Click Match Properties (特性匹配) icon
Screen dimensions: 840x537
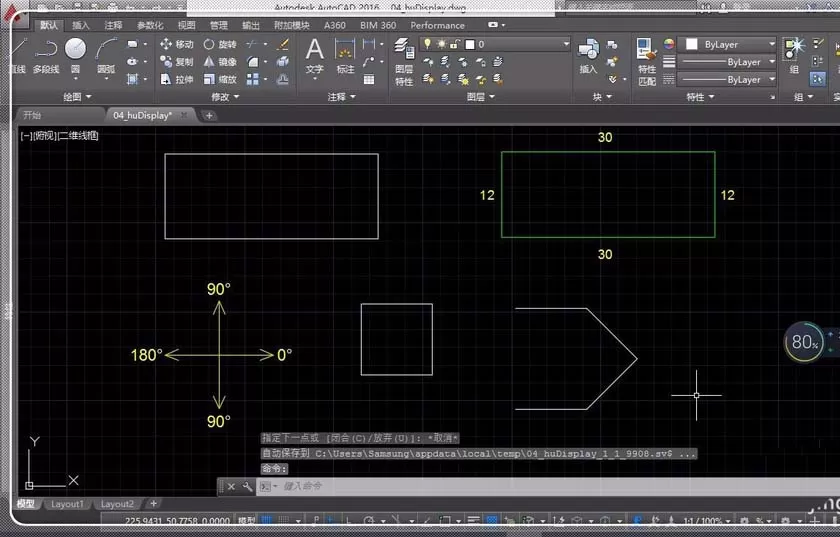click(x=647, y=61)
